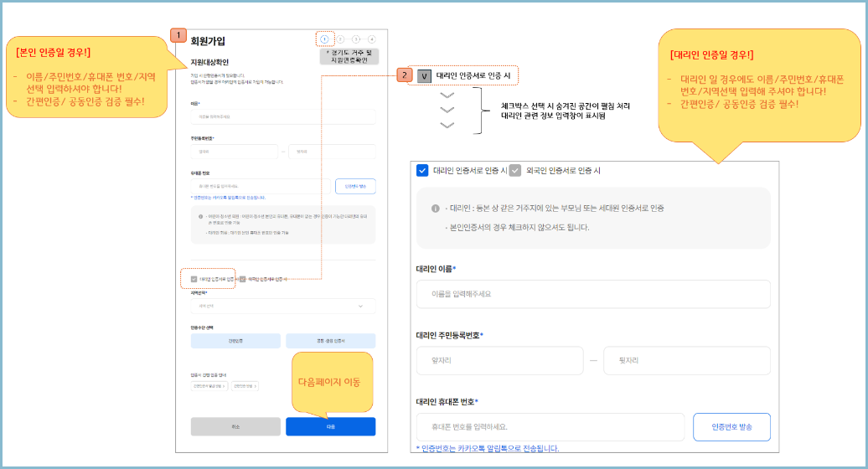This screenshot has height=469, width=868.
Task: Click the small form's 인증번호 발송 button
Action: coord(355,187)
